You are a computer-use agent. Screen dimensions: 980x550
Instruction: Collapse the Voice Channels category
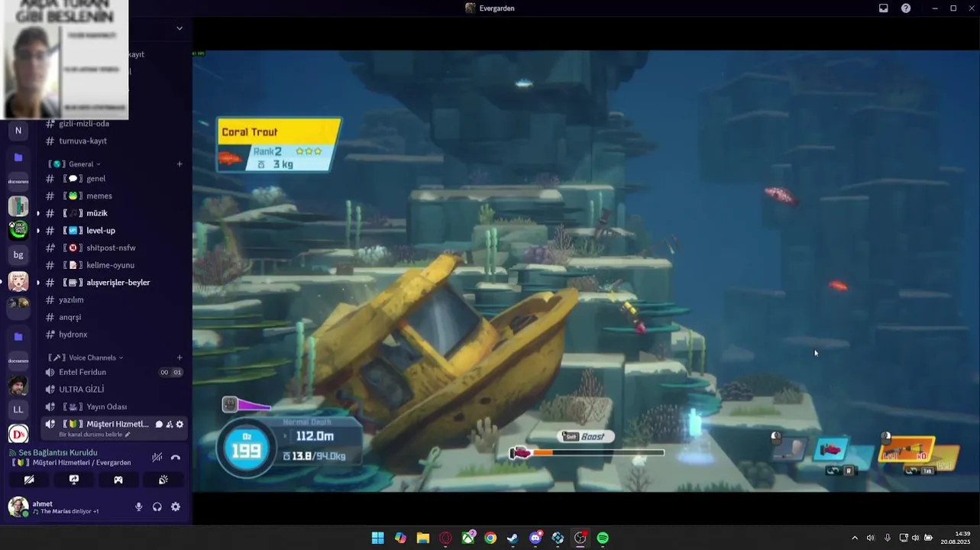point(85,357)
